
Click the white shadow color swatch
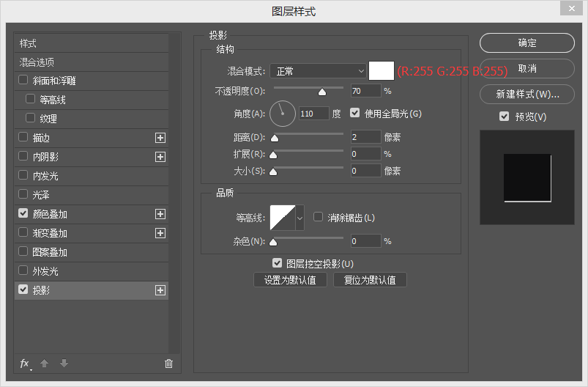point(382,71)
